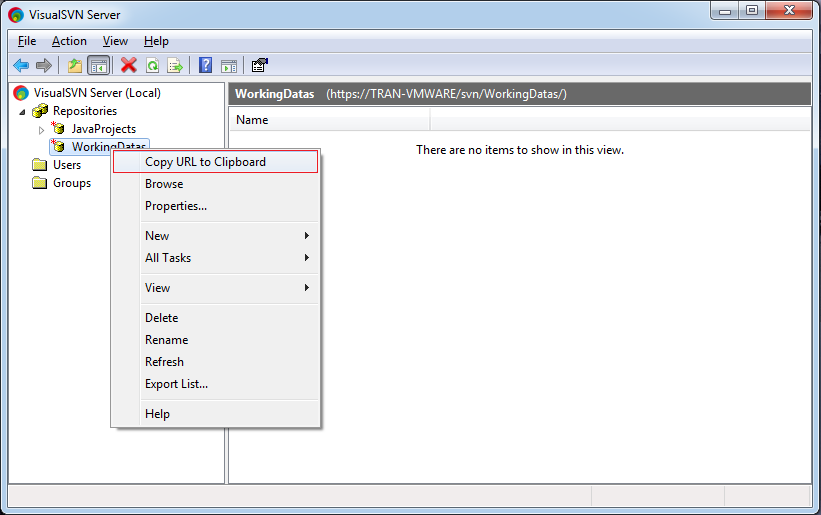Click the Users folder icon
This screenshot has height=515, width=821.
pyautogui.click(x=40, y=165)
